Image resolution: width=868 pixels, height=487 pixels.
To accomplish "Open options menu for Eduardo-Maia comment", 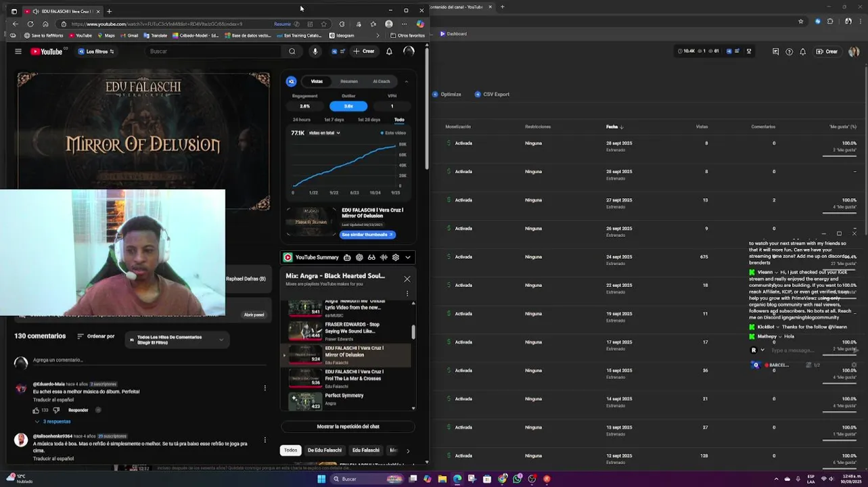I will 265,388.
